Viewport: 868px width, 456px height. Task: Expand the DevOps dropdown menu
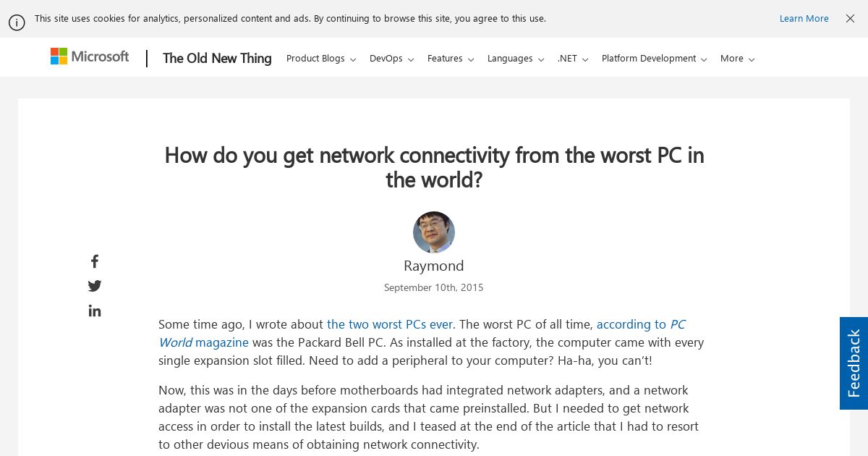point(391,59)
